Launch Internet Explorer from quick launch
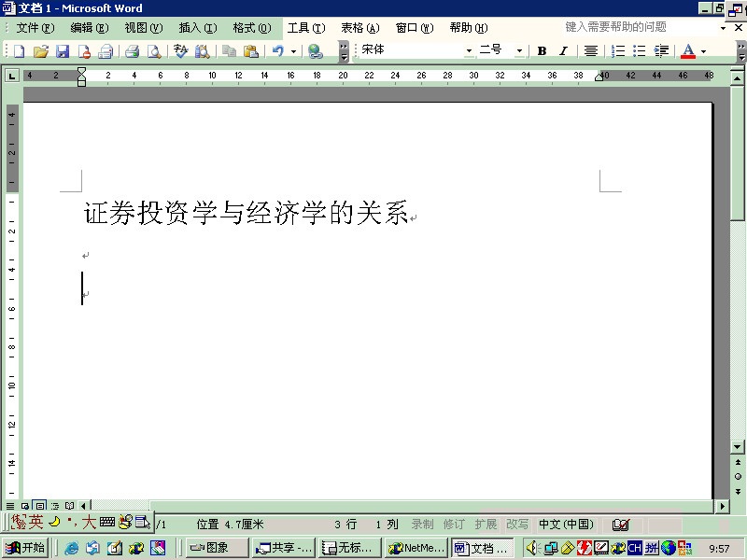This screenshot has height=560, width=747. coord(71,548)
